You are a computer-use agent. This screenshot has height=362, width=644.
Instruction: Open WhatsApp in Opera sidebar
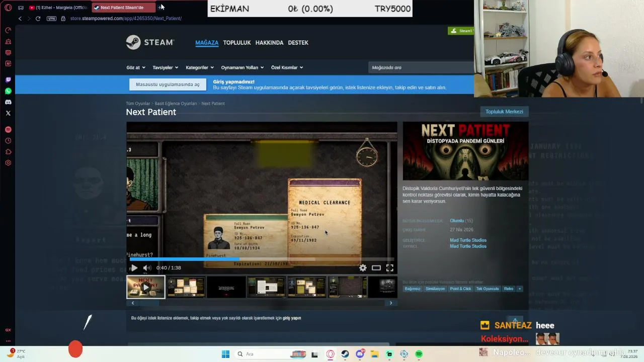pos(8,91)
